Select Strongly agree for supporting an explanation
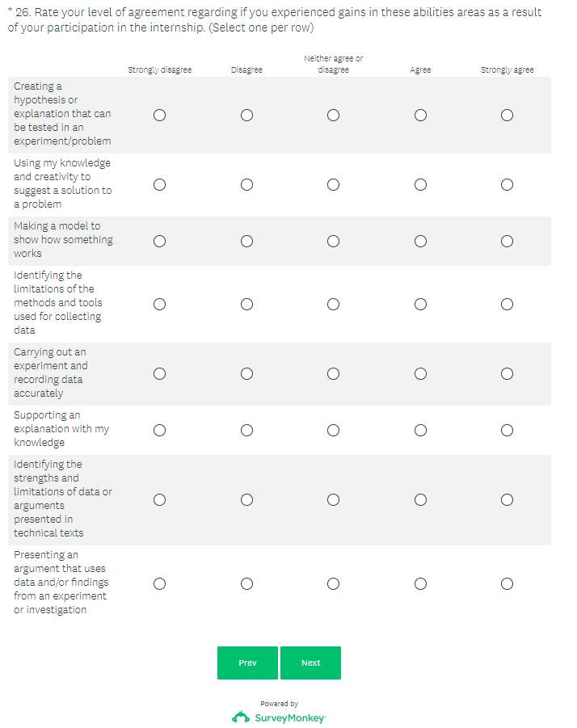577x728 pixels. point(507,430)
